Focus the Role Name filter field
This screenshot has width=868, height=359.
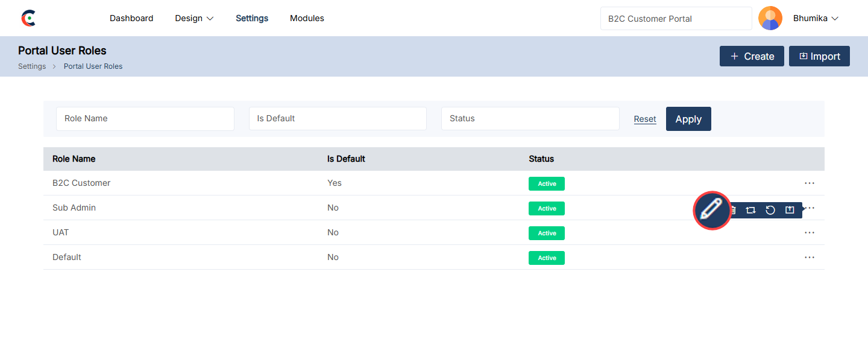(x=145, y=119)
